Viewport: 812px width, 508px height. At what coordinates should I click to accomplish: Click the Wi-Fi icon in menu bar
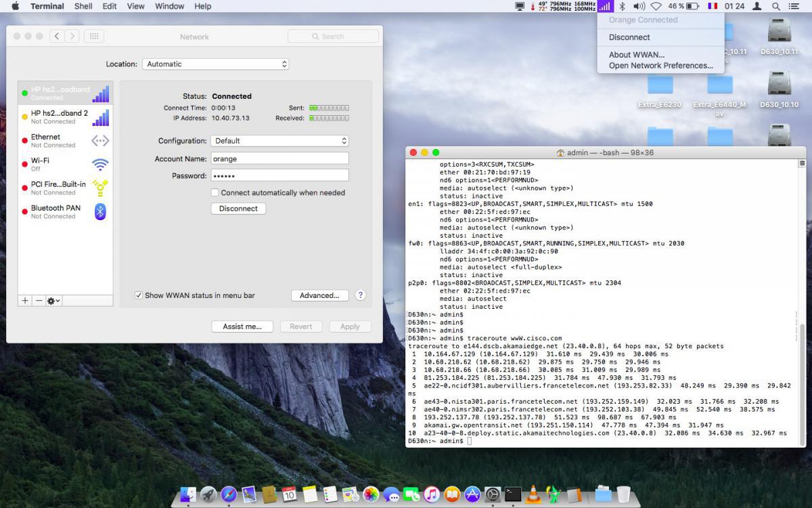pos(656,6)
